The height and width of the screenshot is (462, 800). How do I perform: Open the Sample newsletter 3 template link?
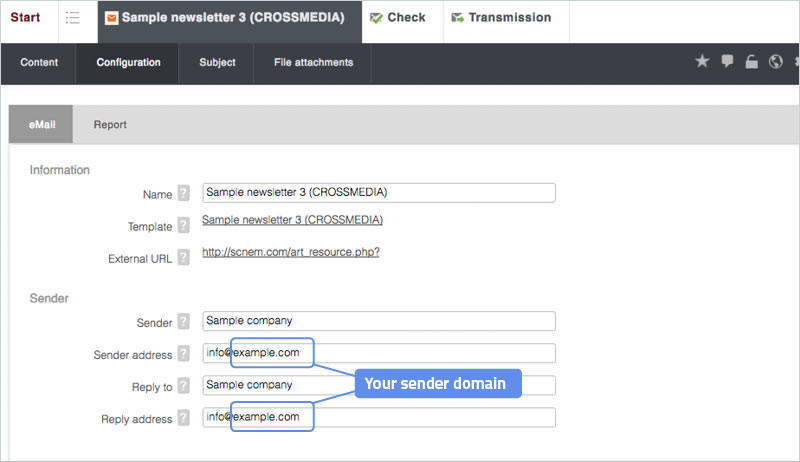pos(292,220)
